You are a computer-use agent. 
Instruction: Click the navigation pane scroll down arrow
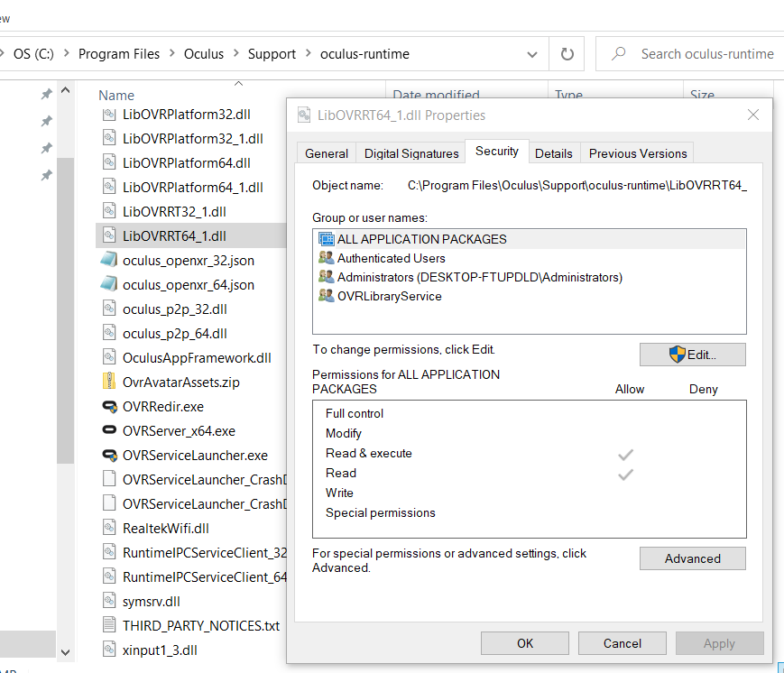pyautogui.click(x=66, y=652)
